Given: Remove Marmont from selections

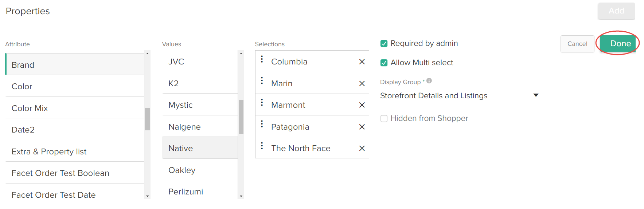Looking at the screenshot, I should [362, 105].
